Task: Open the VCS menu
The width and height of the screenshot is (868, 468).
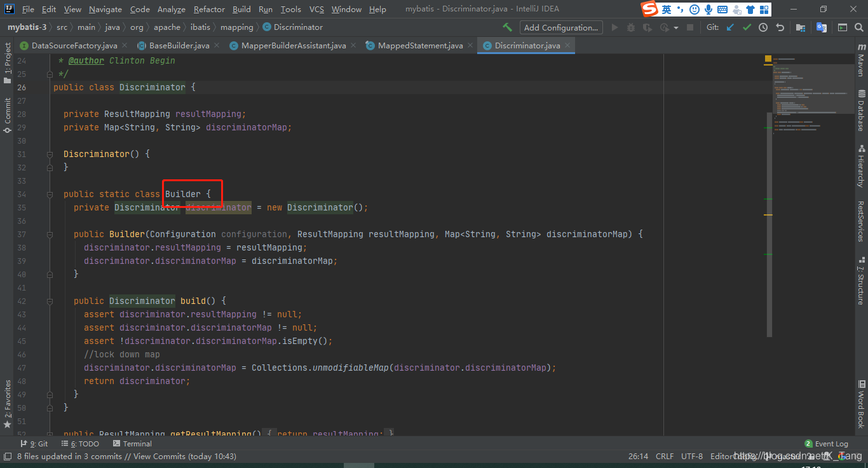Action: point(316,10)
